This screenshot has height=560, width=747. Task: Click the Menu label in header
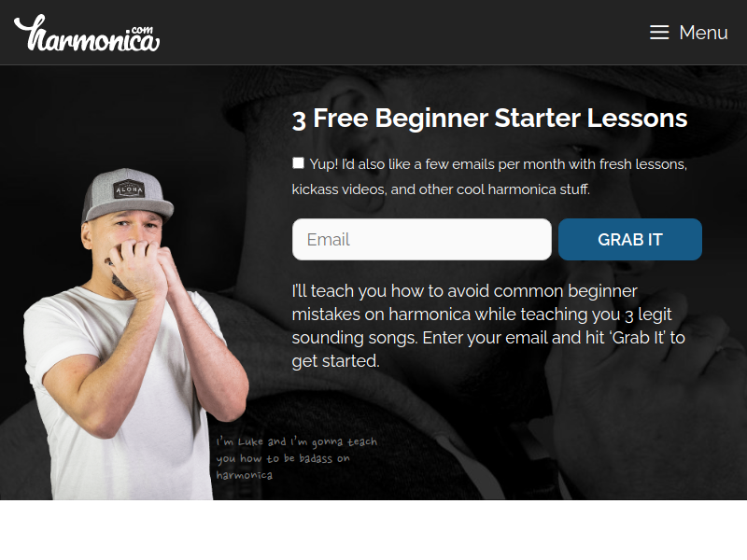[x=703, y=33]
